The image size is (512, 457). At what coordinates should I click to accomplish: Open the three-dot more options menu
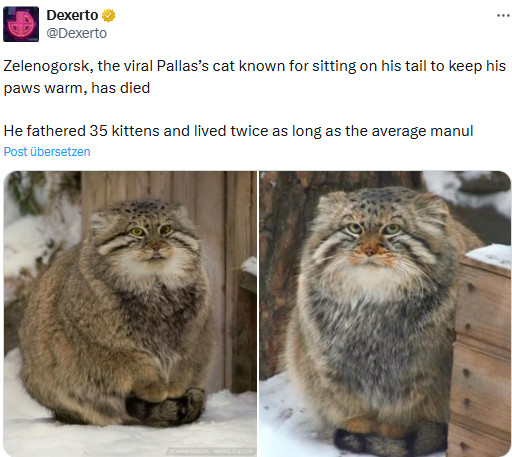tap(503, 15)
